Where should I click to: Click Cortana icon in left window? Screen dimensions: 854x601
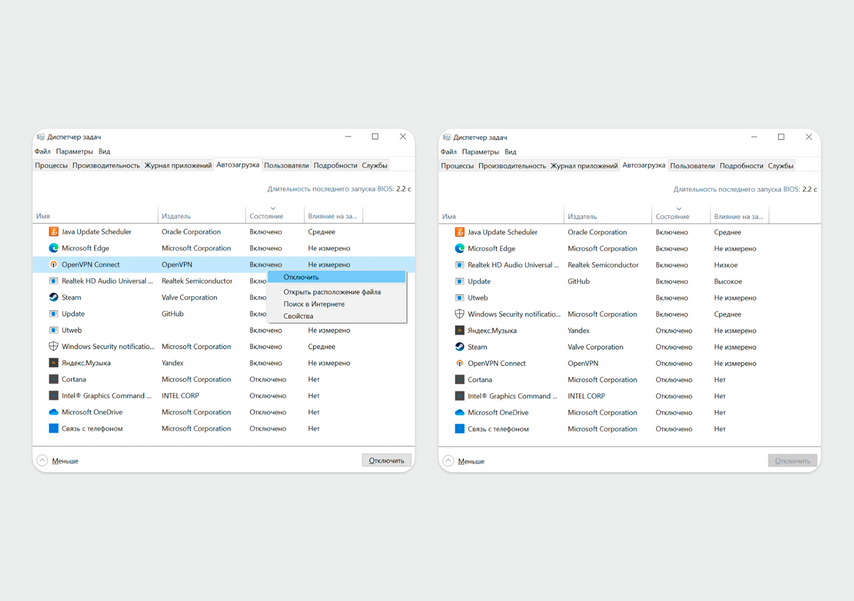[x=53, y=379]
